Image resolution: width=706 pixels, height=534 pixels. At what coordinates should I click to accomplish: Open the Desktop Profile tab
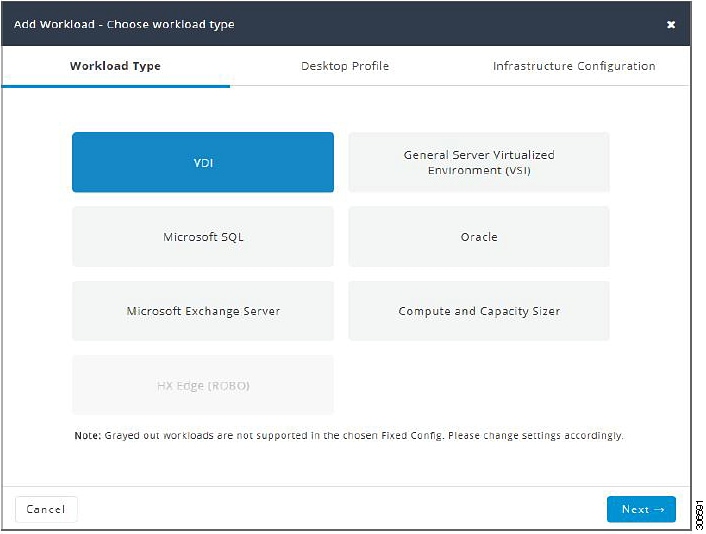[x=345, y=66]
